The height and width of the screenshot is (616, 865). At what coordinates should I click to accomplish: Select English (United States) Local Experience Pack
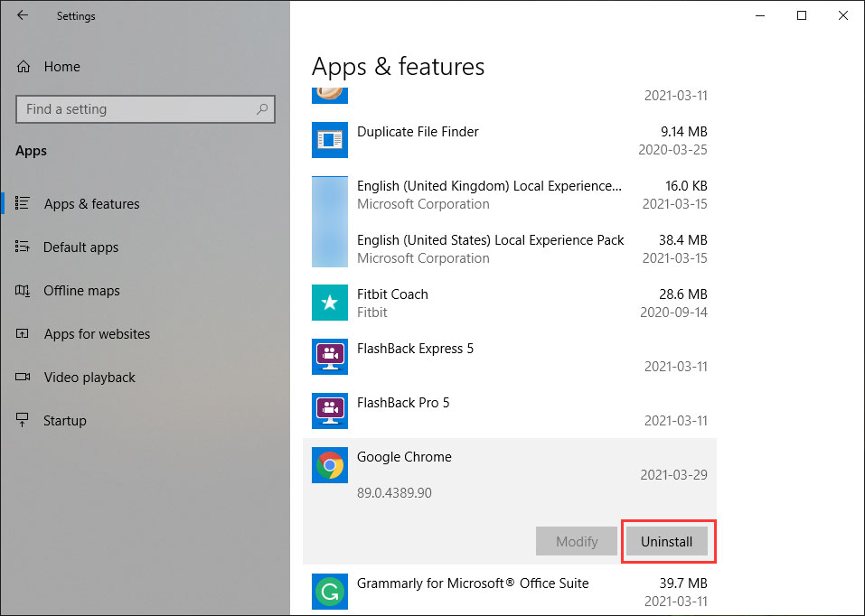[491, 240]
